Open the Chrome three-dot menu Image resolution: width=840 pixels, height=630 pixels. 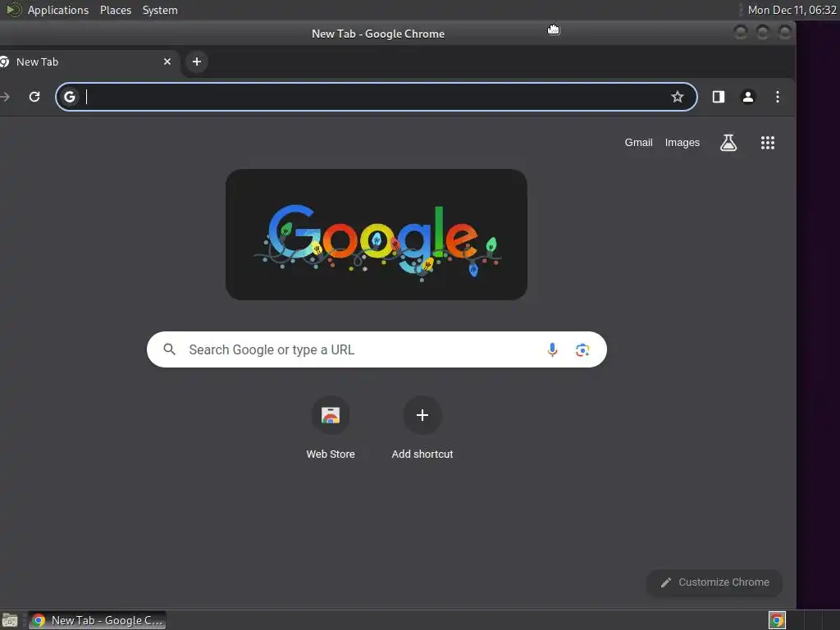(x=778, y=97)
